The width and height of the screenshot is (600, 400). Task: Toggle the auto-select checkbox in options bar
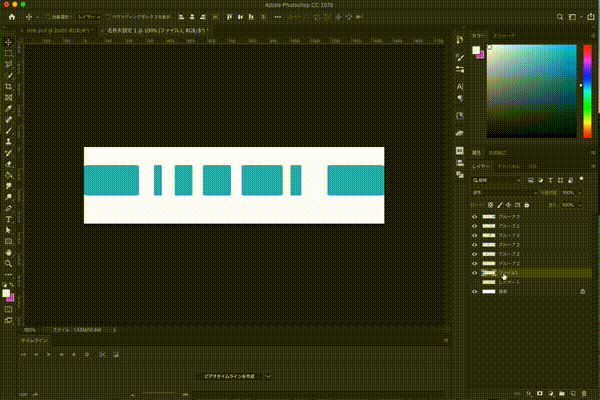tap(50, 18)
